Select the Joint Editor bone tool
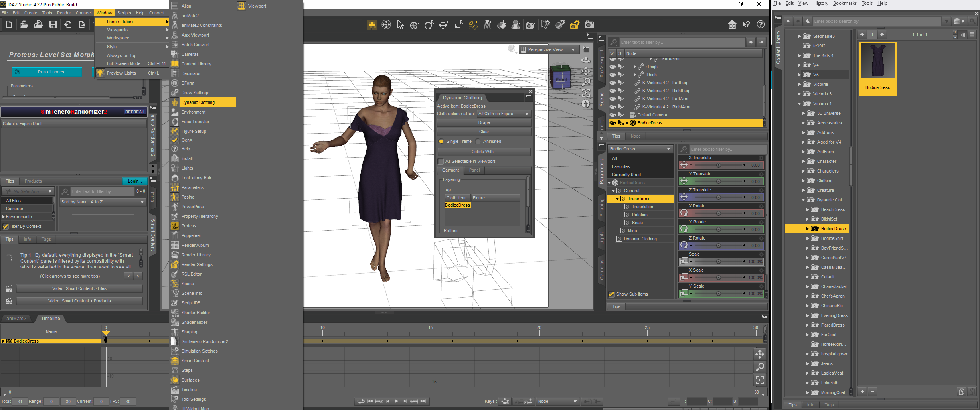The width and height of the screenshot is (980, 410). click(x=473, y=24)
